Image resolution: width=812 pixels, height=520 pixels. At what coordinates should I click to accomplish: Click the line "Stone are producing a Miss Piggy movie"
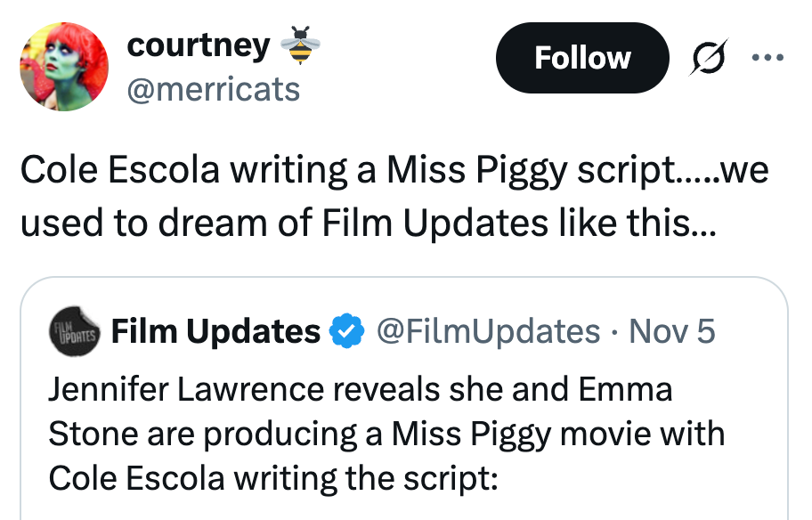click(386, 435)
